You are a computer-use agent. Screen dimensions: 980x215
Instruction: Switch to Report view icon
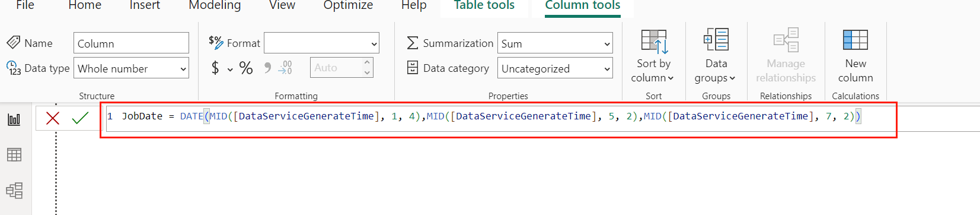tap(14, 119)
